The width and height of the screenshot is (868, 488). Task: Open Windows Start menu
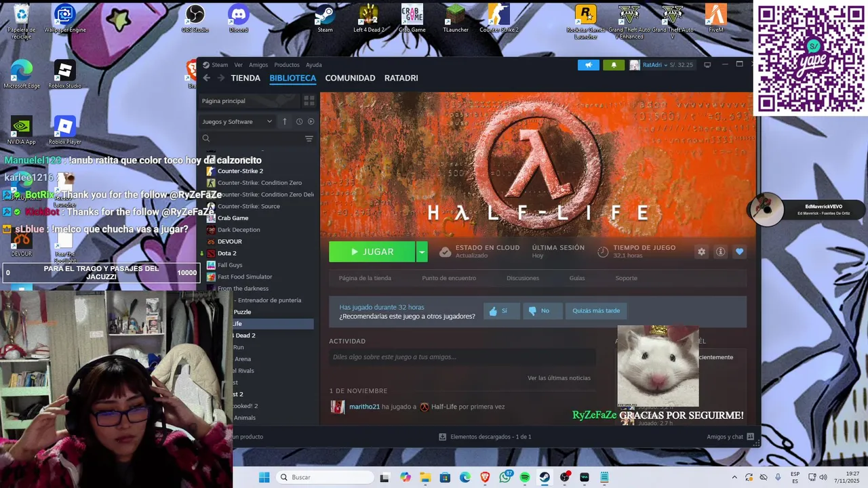tap(264, 477)
